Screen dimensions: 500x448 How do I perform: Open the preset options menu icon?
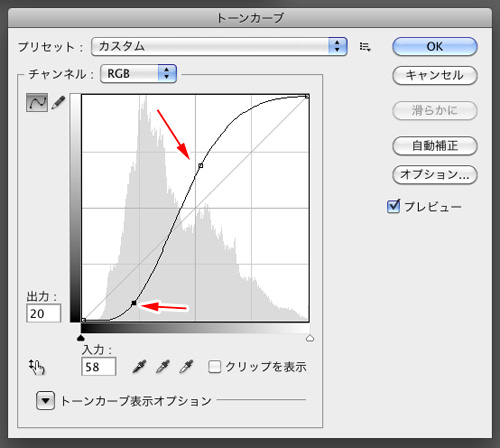pyautogui.click(x=365, y=46)
